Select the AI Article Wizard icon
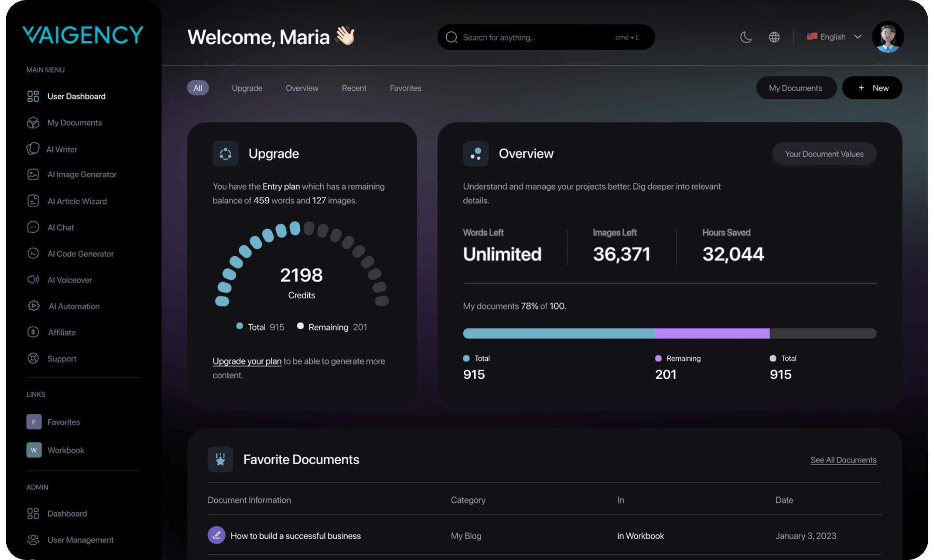This screenshot has width=934, height=560. pyautogui.click(x=33, y=201)
